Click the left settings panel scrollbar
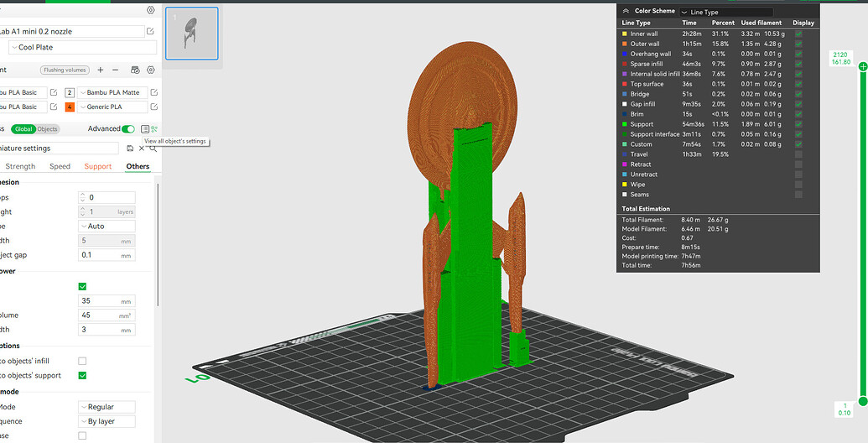Viewport: 868px width, 443px height. [159, 243]
